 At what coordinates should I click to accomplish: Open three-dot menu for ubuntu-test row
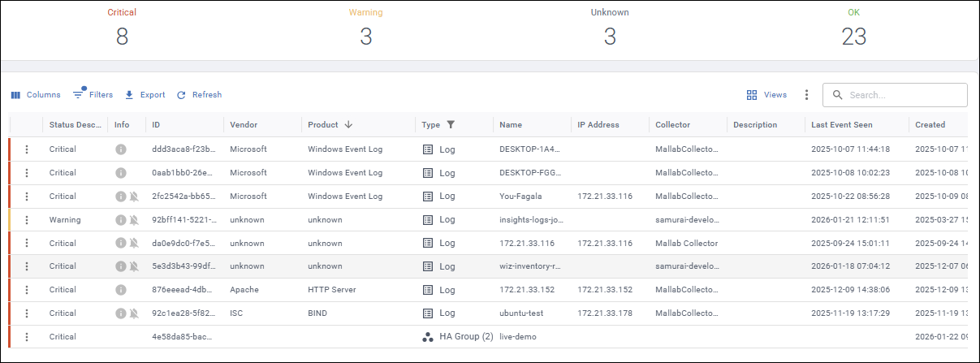point(27,313)
